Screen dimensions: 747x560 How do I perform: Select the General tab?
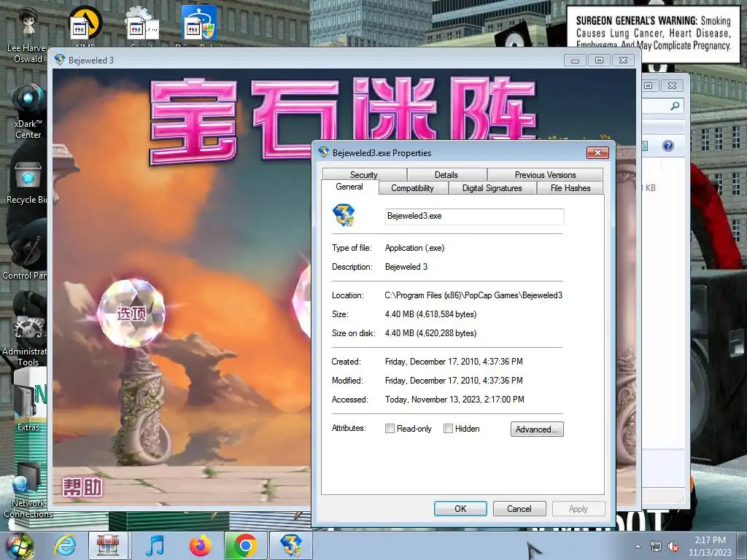349,187
